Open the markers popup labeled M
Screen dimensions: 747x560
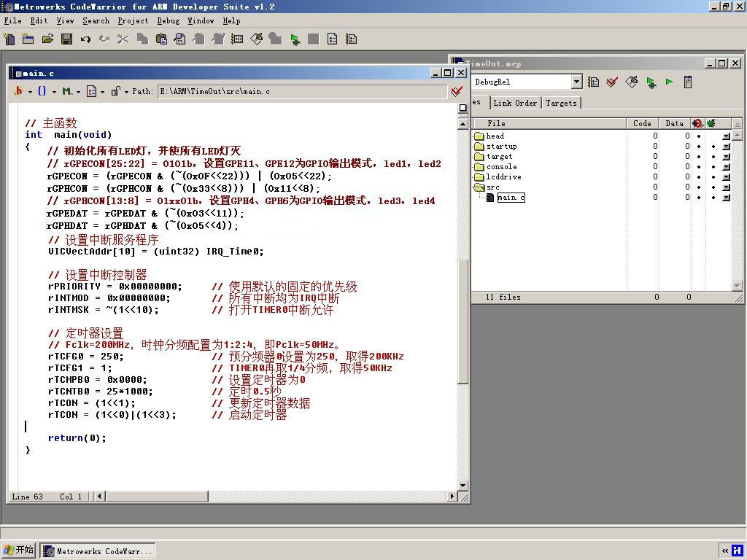click(x=71, y=91)
